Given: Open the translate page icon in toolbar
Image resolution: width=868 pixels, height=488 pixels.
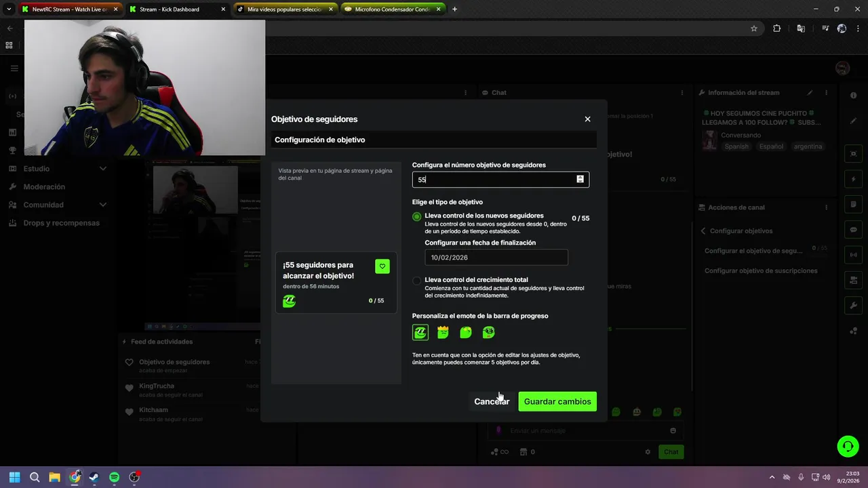Looking at the screenshot, I should [801, 28].
